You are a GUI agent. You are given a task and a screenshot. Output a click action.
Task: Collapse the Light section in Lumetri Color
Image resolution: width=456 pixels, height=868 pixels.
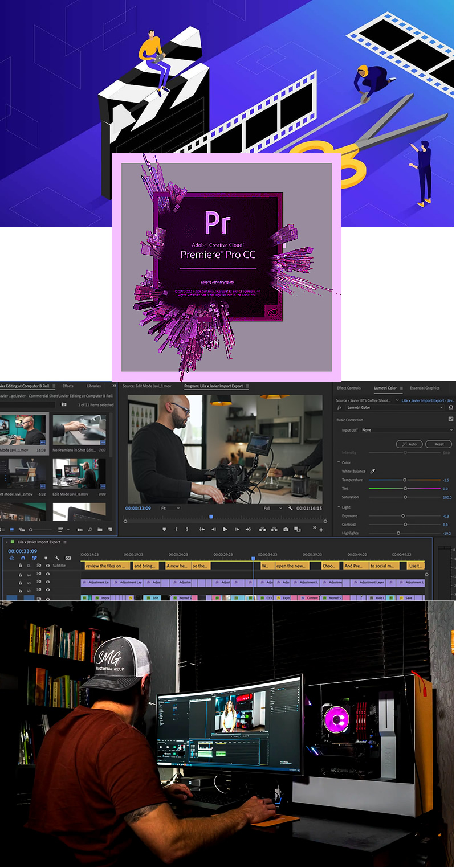click(339, 507)
